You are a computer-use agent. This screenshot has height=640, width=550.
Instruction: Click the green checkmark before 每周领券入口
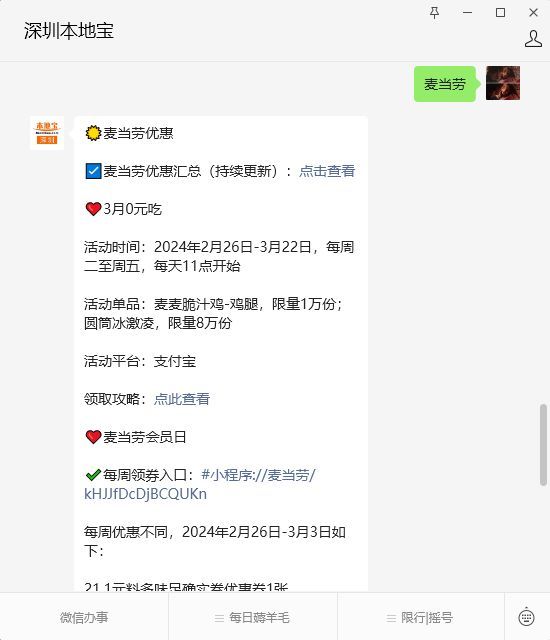coord(93,475)
